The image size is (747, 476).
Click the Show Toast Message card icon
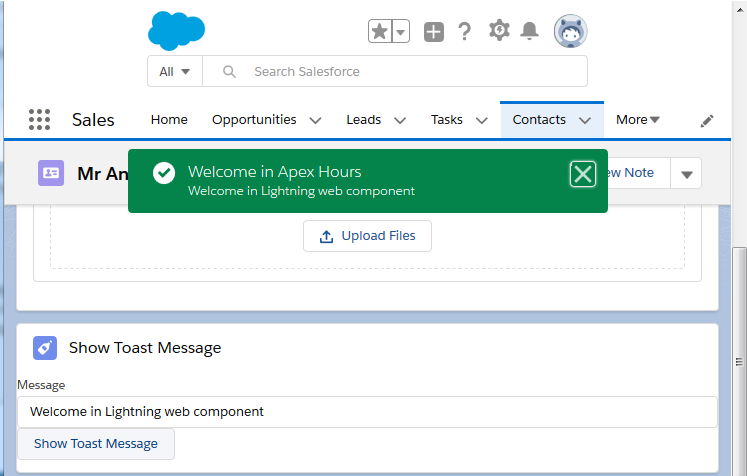(x=45, y=348)
